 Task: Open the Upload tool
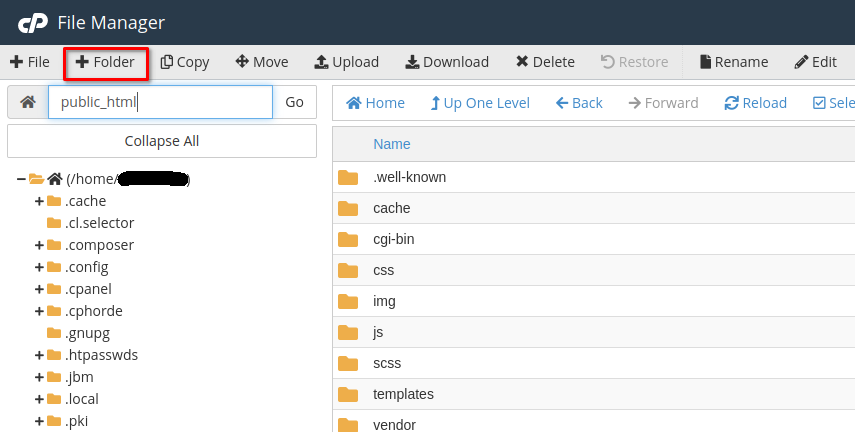346,62
